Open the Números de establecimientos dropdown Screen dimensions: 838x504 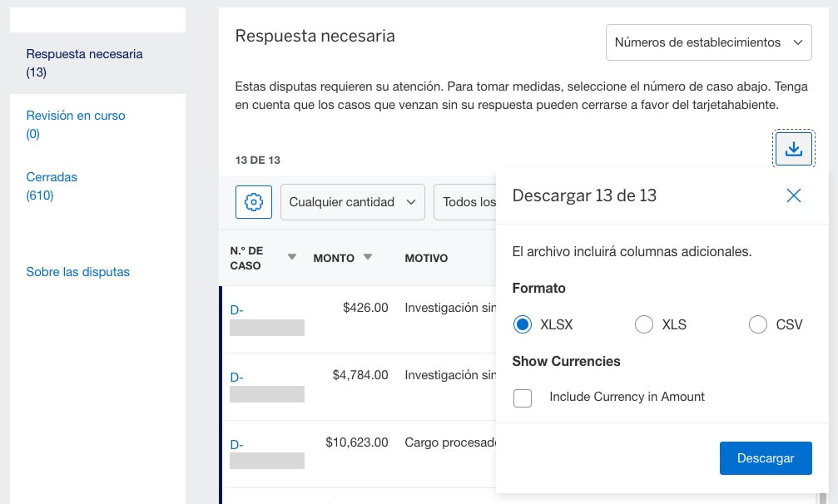(x=708, y=42)
